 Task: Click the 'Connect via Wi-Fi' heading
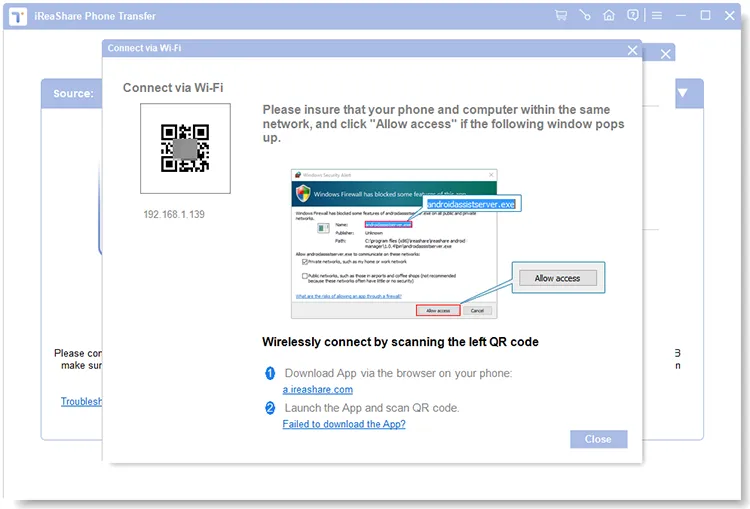point(173,88)
